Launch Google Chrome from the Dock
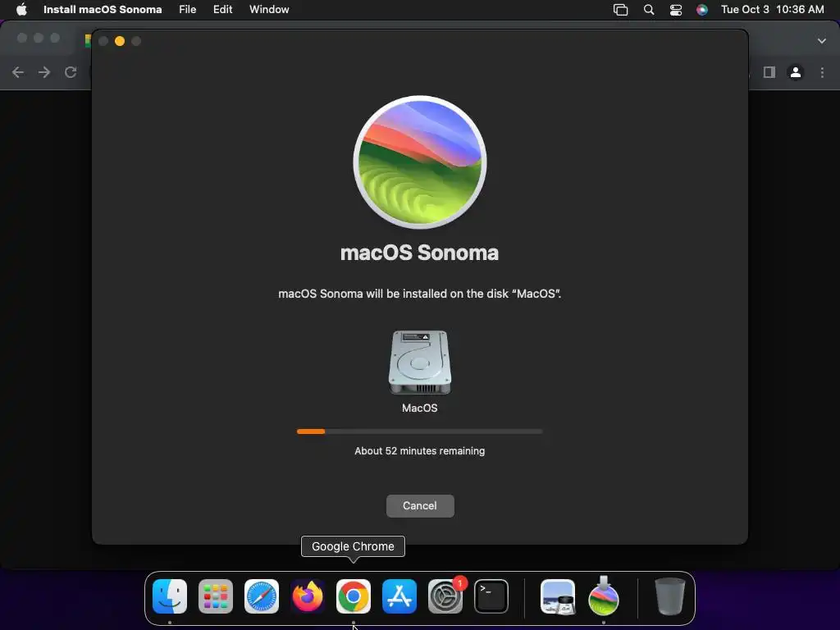The image size is (840, 630). click(x=354, y=596)
